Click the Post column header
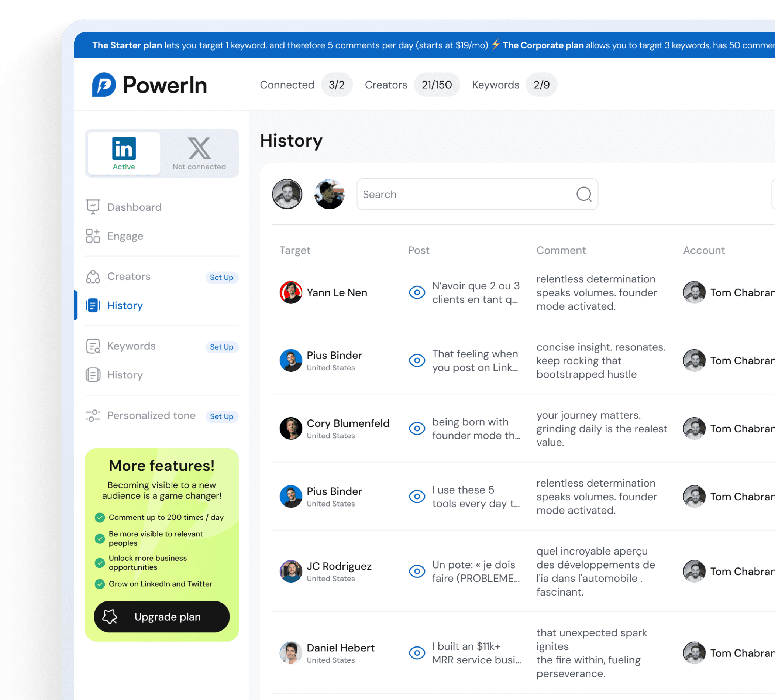 click(x=418, y=250)
